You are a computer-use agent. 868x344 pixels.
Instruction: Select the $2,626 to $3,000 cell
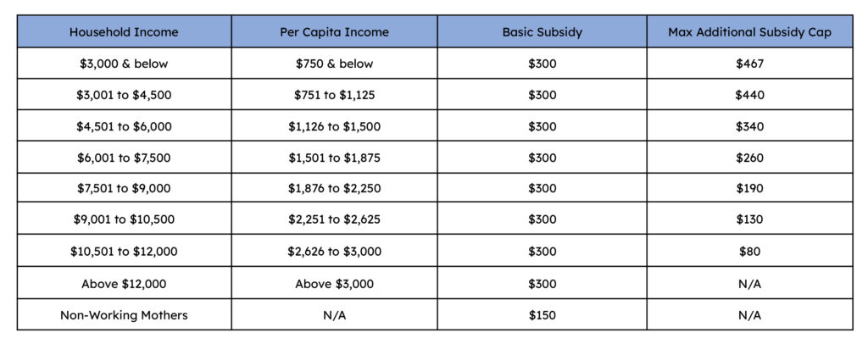point(334,251)
